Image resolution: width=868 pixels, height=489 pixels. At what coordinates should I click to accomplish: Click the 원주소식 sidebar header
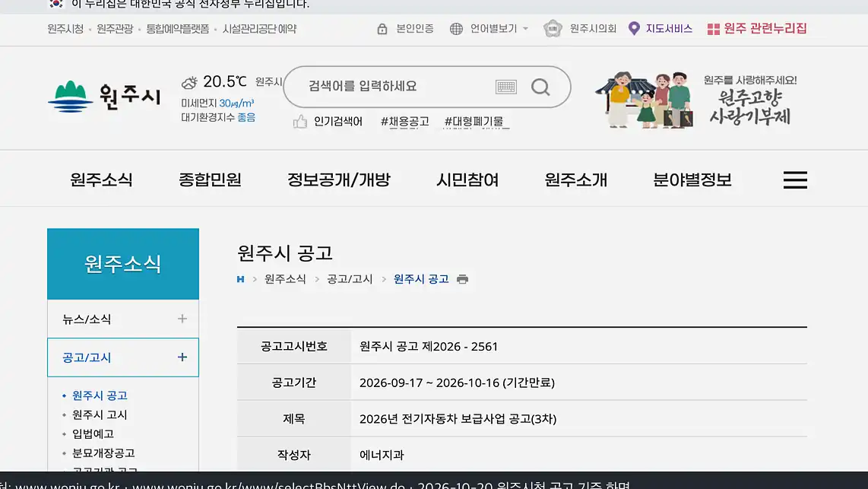pos(123,264)
